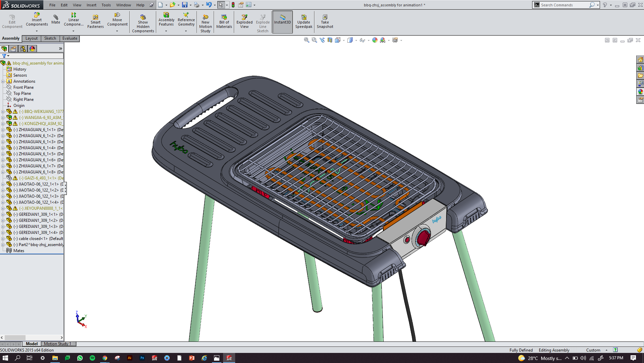
Task: Open Smart Fasteners tool
Action: pyautogui.click(x=95, y=22)
